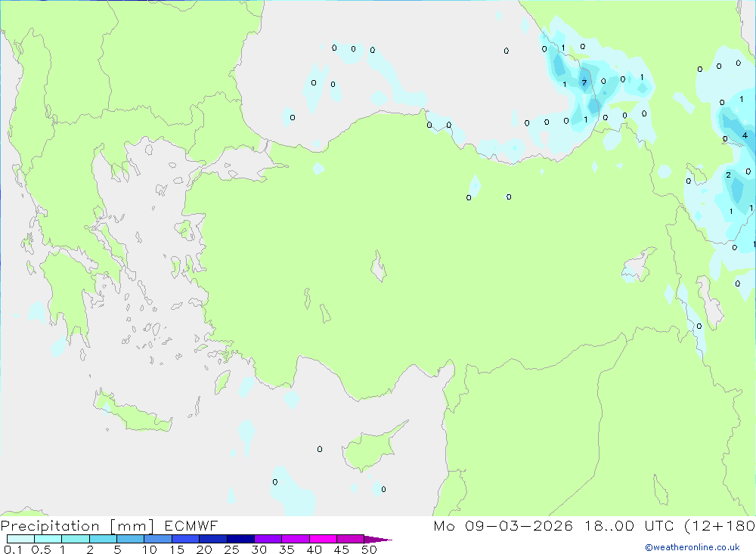Click the 20–25 mm dark blue swatch

tap(213, 539)
